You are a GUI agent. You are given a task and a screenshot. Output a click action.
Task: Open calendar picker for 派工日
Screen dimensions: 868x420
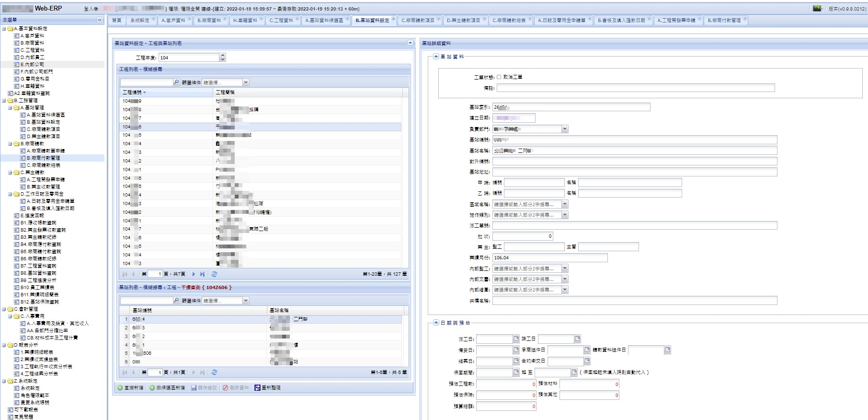(x=516, y=338)
